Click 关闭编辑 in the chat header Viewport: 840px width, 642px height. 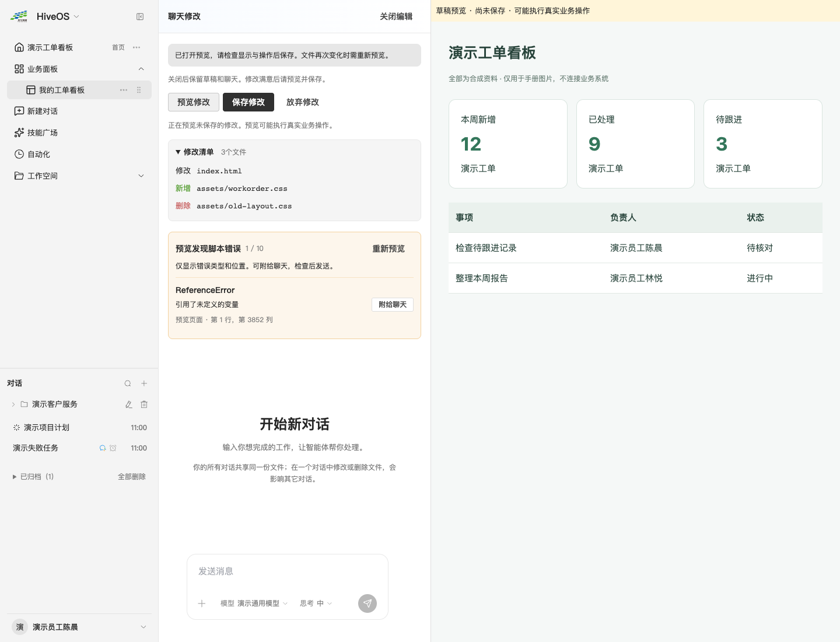click(396, 16)
